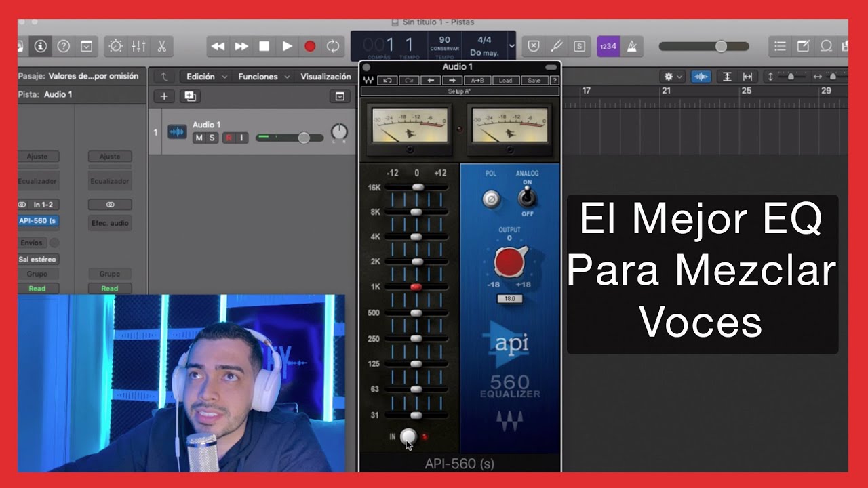868x488 pixels.
Task: Click the Audio 1 track waveform icon
Action: point(177,131)
